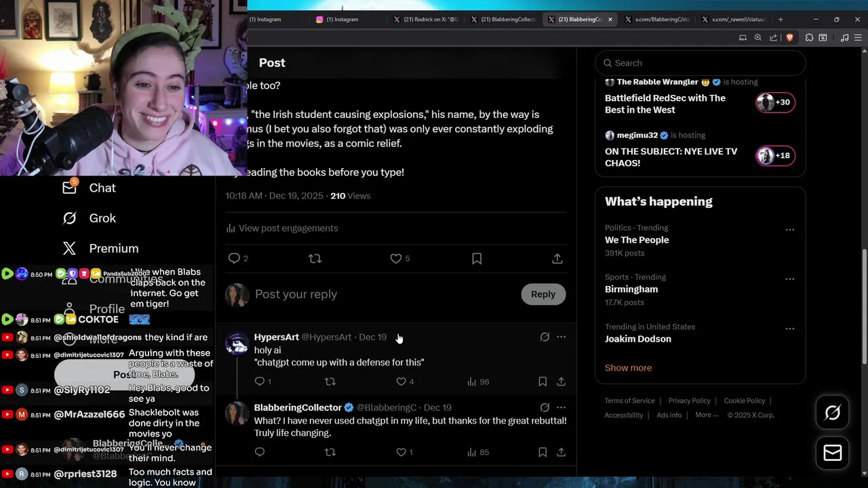Repost HypersArt's comment
This screenshot has width=868, height=488.
coord(330,382)
